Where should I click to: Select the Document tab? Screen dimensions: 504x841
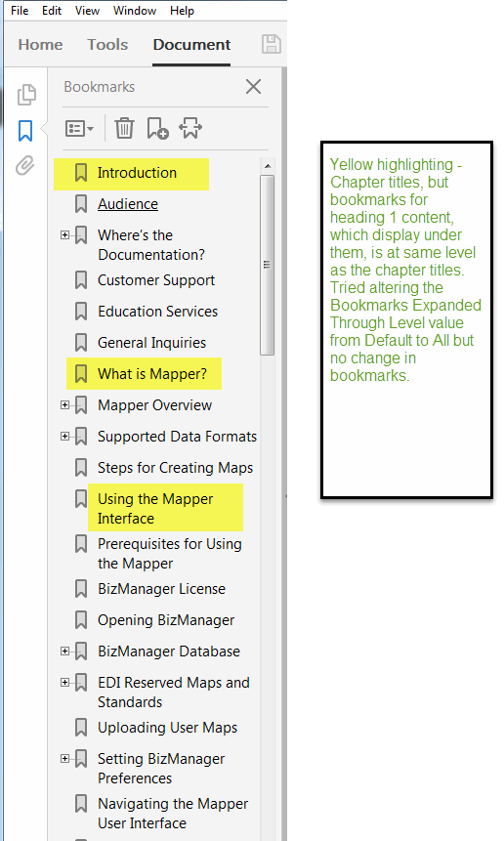[x=192, y=45]
